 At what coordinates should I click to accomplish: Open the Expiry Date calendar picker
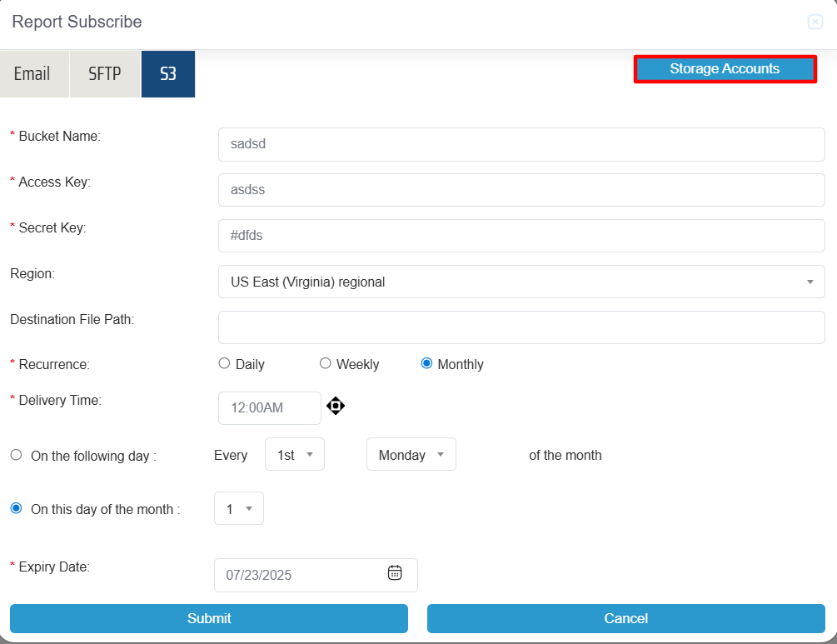click(x=395, y=572)
